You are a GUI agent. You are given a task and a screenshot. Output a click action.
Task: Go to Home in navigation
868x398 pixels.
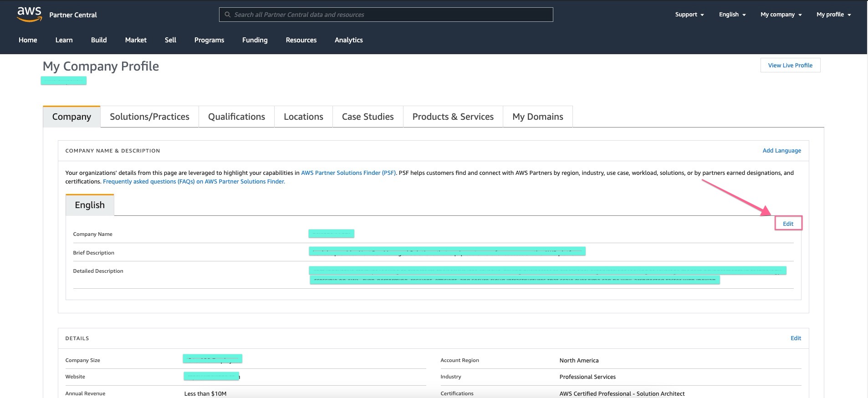tap(28, 40)
